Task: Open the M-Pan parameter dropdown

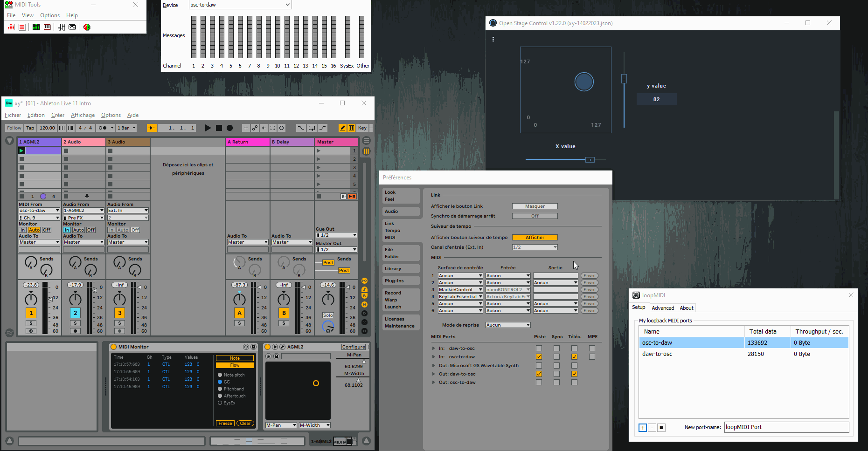Action: [281, 425]
